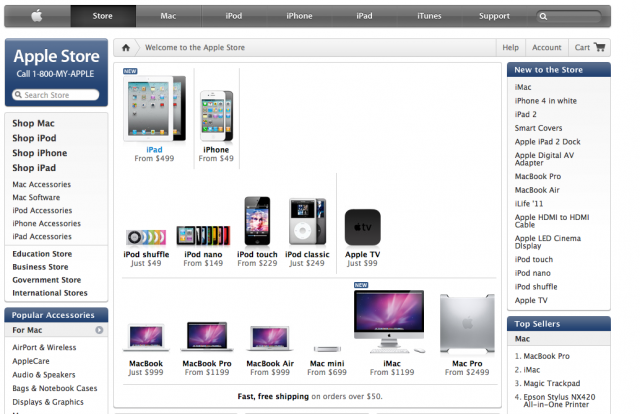Open Apple iPad 2 Dock link
Viewport: 640px width, 414px height.
click(547, 142)
